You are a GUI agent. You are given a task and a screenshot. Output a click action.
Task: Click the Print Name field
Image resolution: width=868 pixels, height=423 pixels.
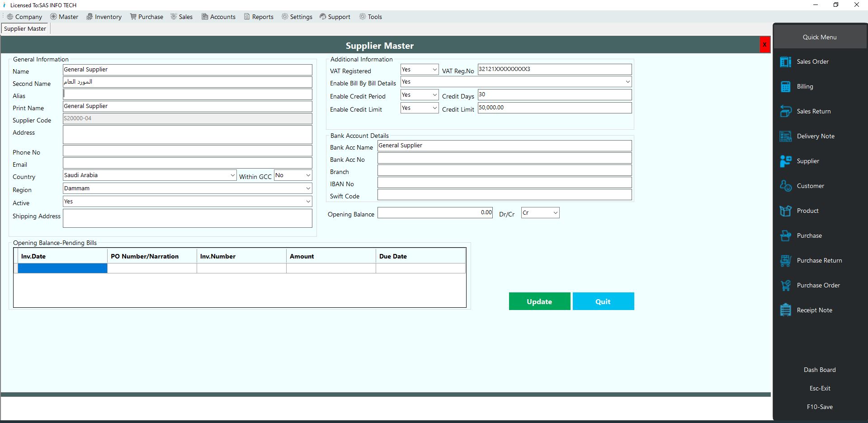tap(188, 106)
